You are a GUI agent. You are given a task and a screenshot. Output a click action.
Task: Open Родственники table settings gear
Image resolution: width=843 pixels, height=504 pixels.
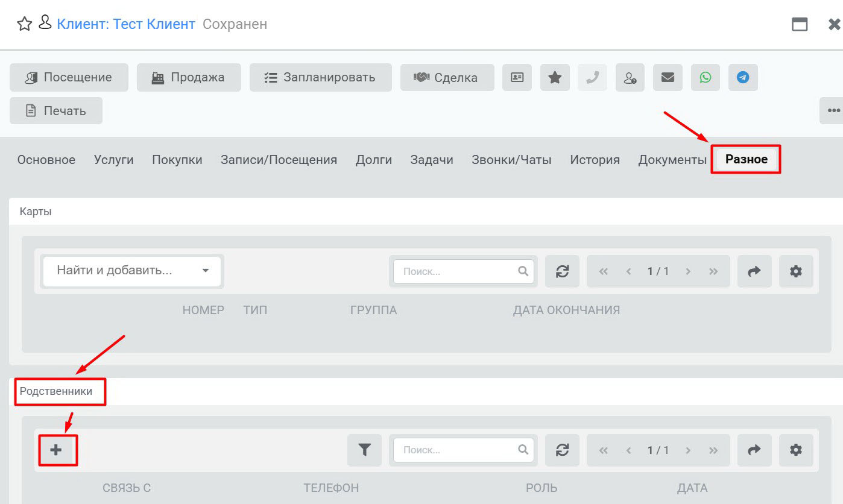(796, 450)
